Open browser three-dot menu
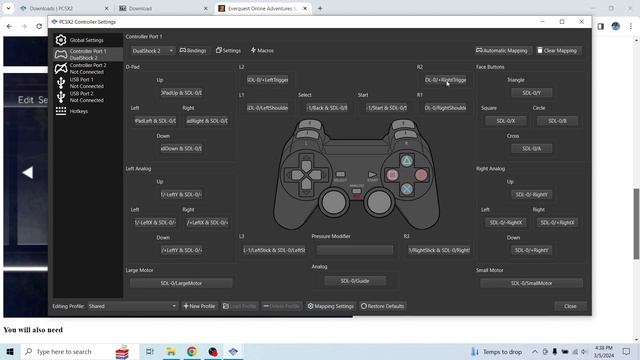This screenshot has height=360, width=640. click(631, 26)
